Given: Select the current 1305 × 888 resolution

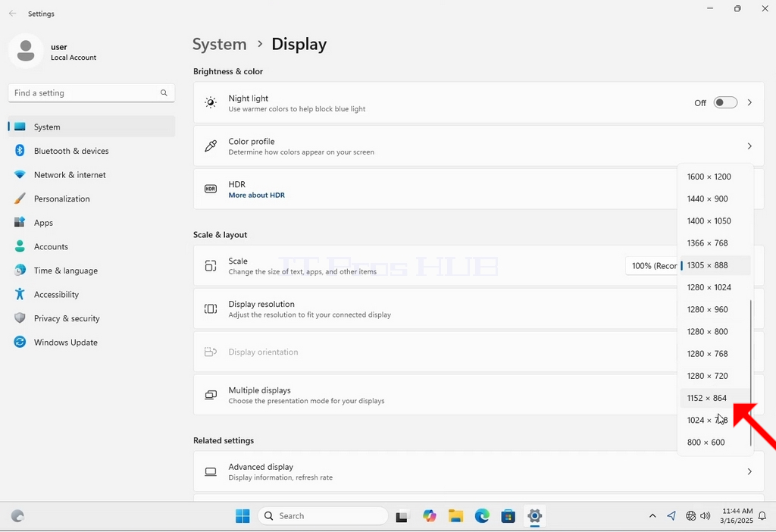Looking at the screenshot, I should (715, 265).
